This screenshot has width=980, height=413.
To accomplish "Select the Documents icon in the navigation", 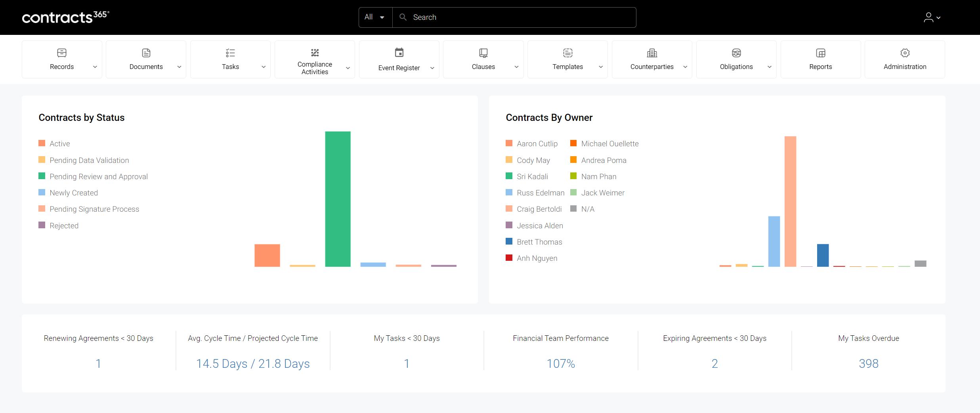I will [x=146, y=53].
